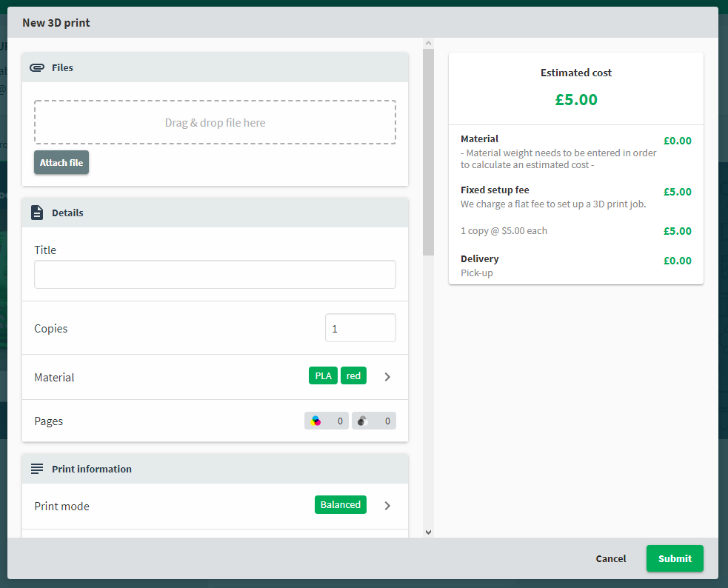The width and height of the screenshot is (728, 588).
Task: Click the drag & drop file area
Action: 215,122
